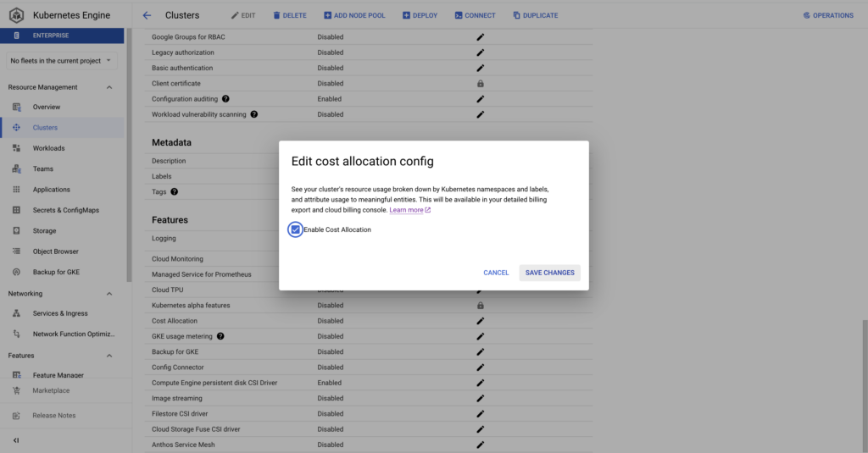Click the Kubernetes Engine logo icon

(x=16, y=15)
